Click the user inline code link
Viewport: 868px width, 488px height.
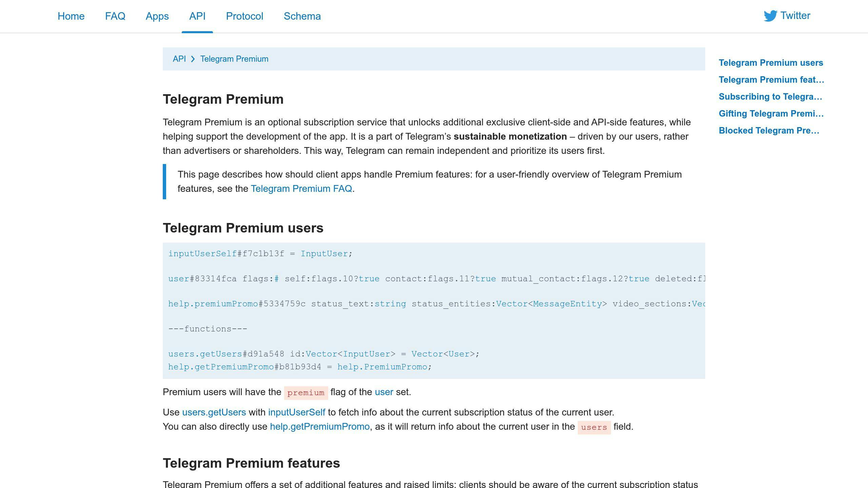tap(384, 392)
